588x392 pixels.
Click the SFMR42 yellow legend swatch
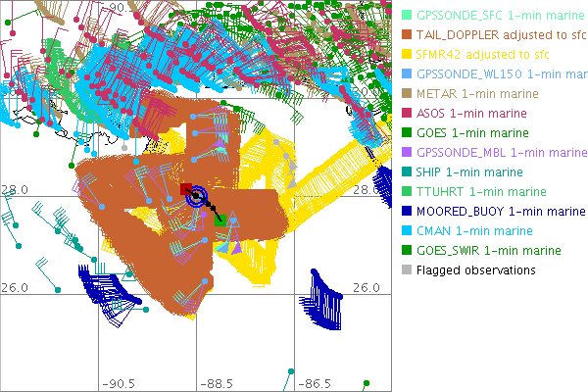tap(408, 55)
